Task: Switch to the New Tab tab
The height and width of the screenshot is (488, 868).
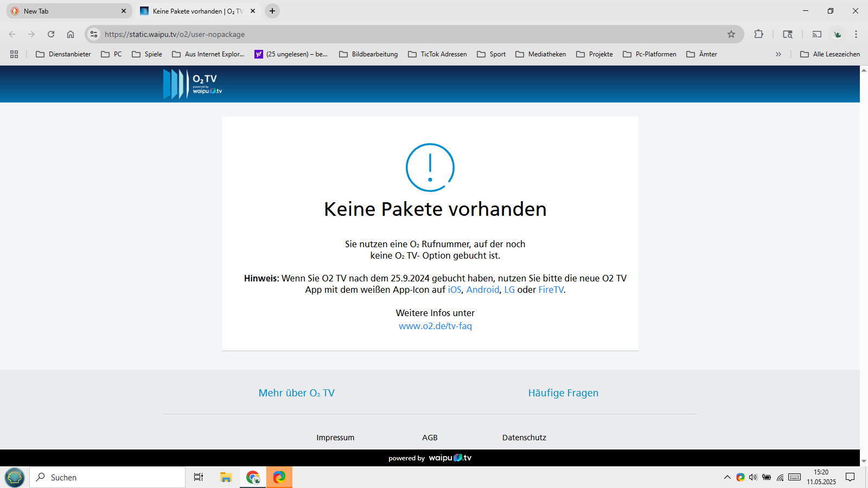Action: pos(69,11)
